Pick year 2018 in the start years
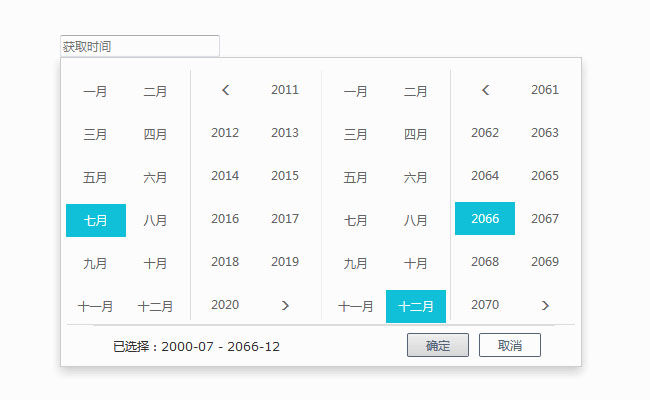This screenshot has width=650, height=400. click(225, 262)
